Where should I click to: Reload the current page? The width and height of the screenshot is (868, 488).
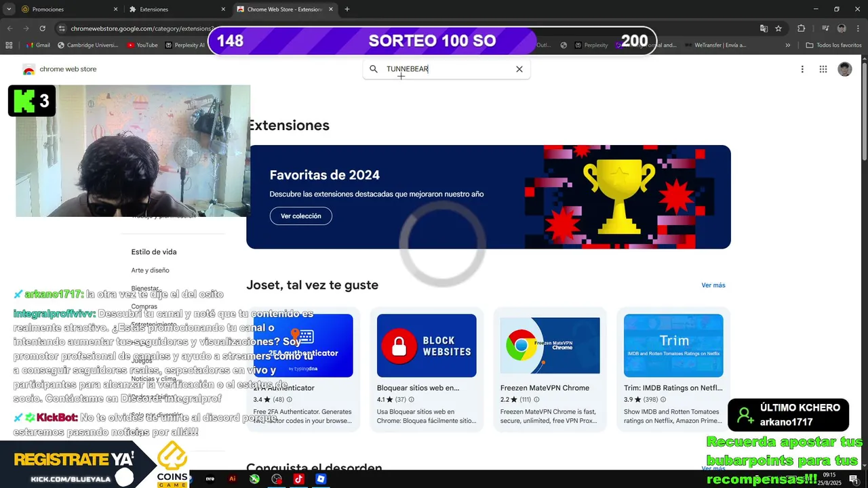[42, 28]
